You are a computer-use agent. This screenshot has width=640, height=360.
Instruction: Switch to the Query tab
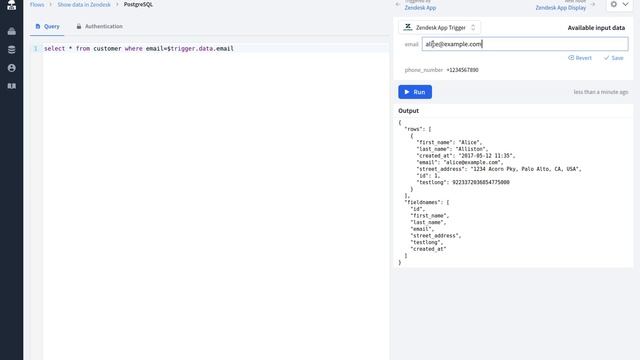click(47, 26)
